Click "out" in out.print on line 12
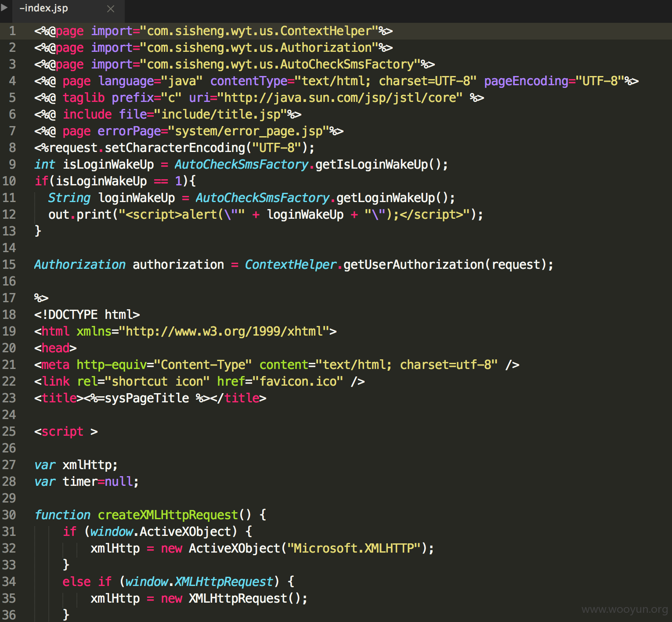 pyautogui.click(x=59, y=214)
